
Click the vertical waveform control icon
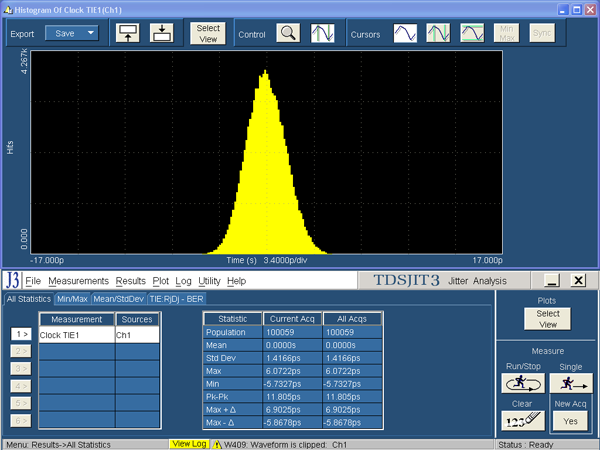click(322, 33)
